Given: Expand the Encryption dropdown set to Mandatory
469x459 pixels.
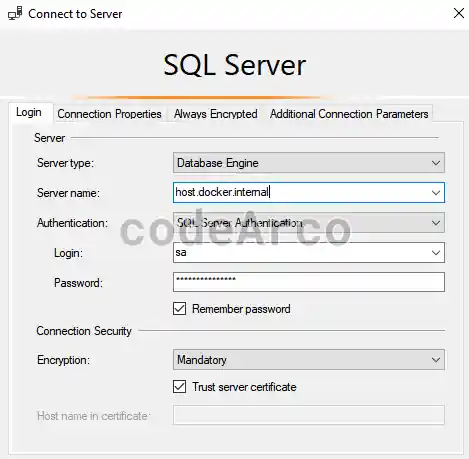Looking at the screenshot, I should pyautogui.click(x=309, y=359).
